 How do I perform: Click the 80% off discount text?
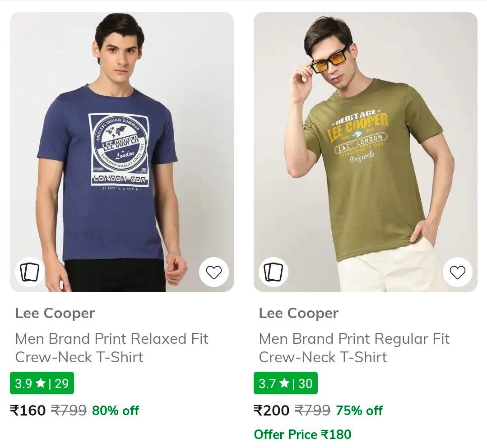[115, 411]
